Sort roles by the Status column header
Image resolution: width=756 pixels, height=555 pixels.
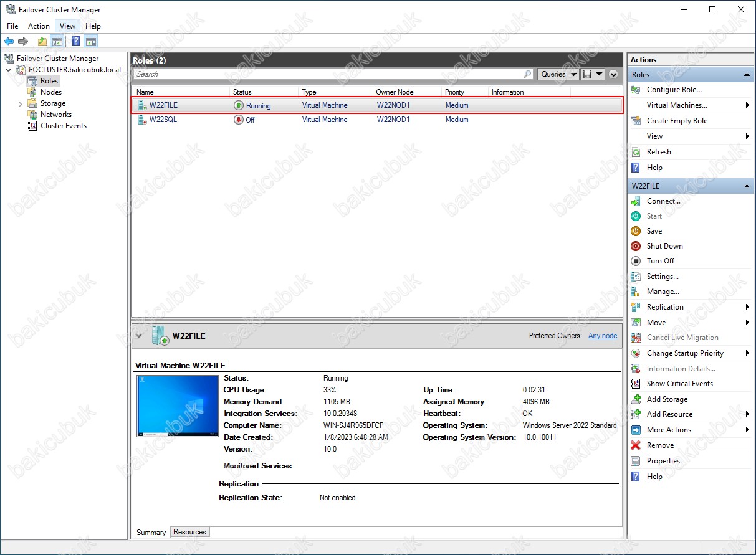(264, 92)
